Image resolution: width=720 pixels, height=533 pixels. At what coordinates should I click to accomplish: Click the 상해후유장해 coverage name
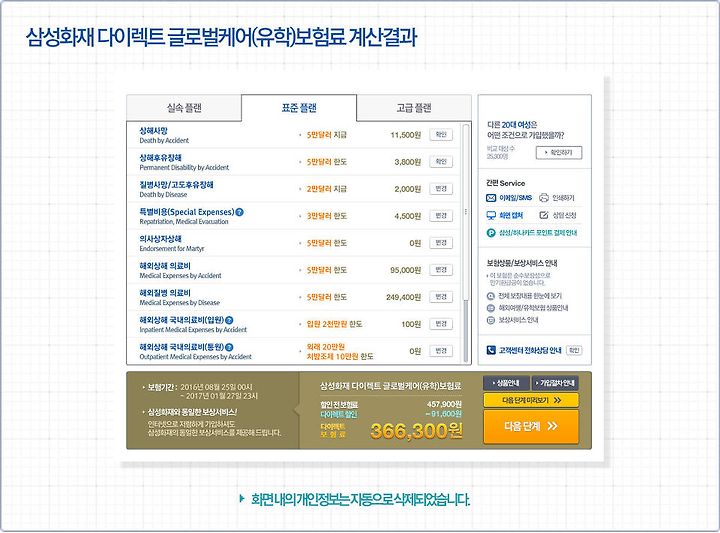click(160, 157)
